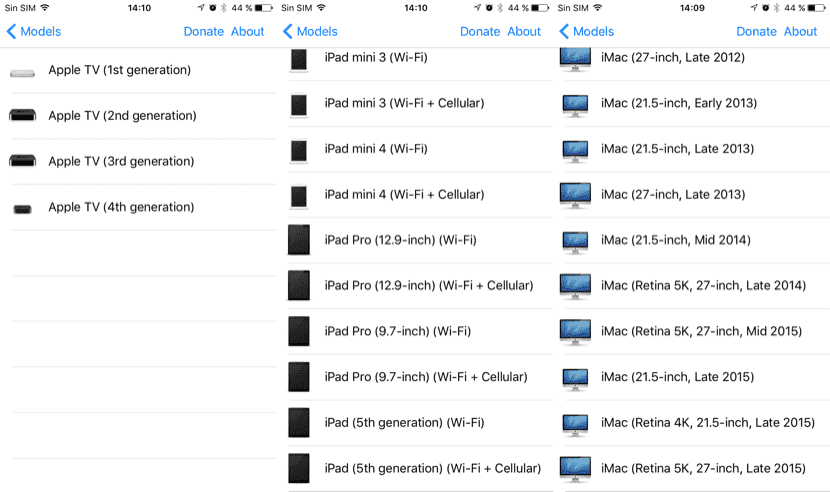830x492 pixels.
Task: Select "iMac (Retina 5K, 27-inch, Mid 2015)" label
Action: [701, 331]
